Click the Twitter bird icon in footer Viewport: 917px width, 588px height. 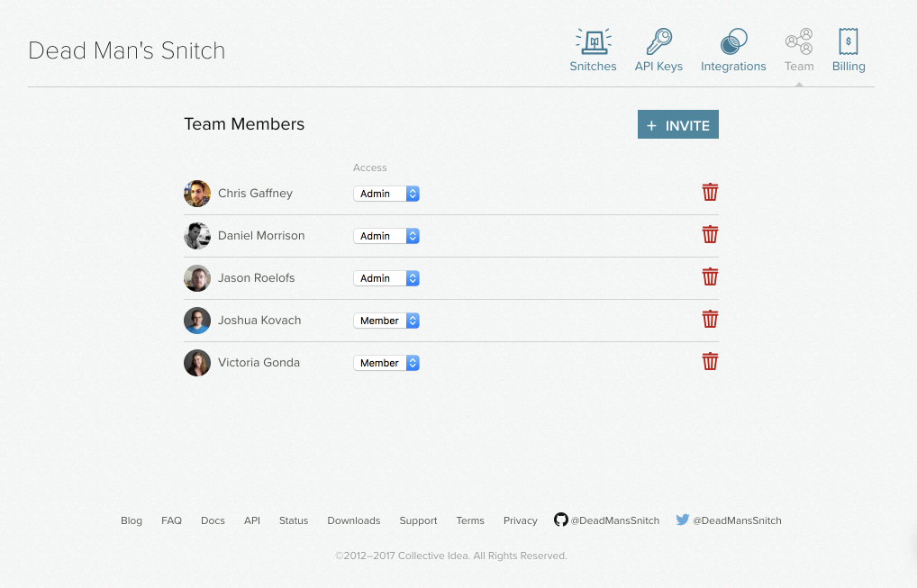(683, 520)
